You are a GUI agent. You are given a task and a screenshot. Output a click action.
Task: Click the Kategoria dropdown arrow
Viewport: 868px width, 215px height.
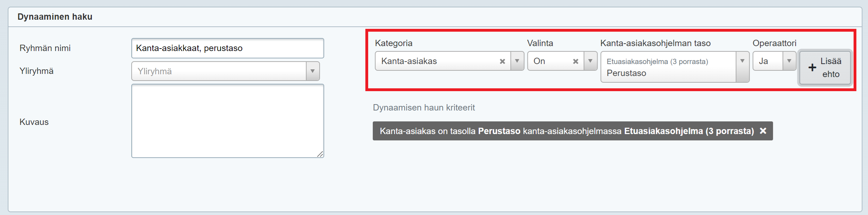[x=517, y=61]
